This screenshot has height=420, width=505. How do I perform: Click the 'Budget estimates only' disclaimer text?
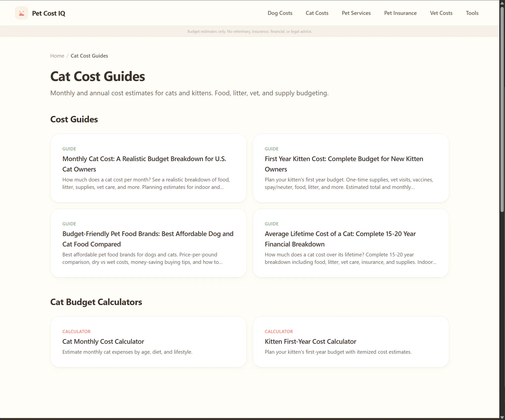[250, 32]
